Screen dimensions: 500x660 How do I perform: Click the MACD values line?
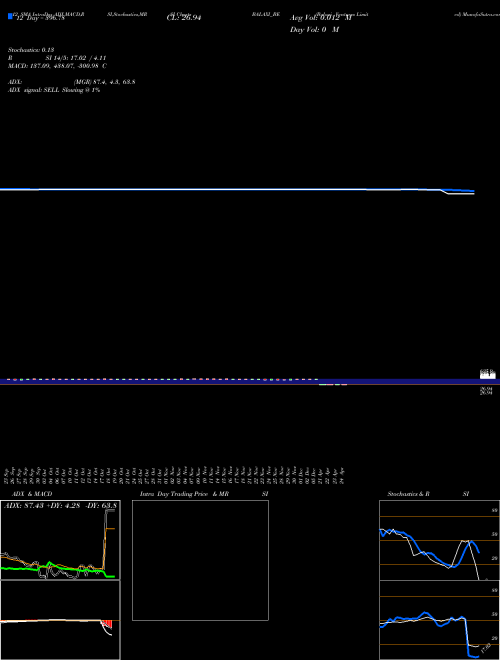click(57, 66)
